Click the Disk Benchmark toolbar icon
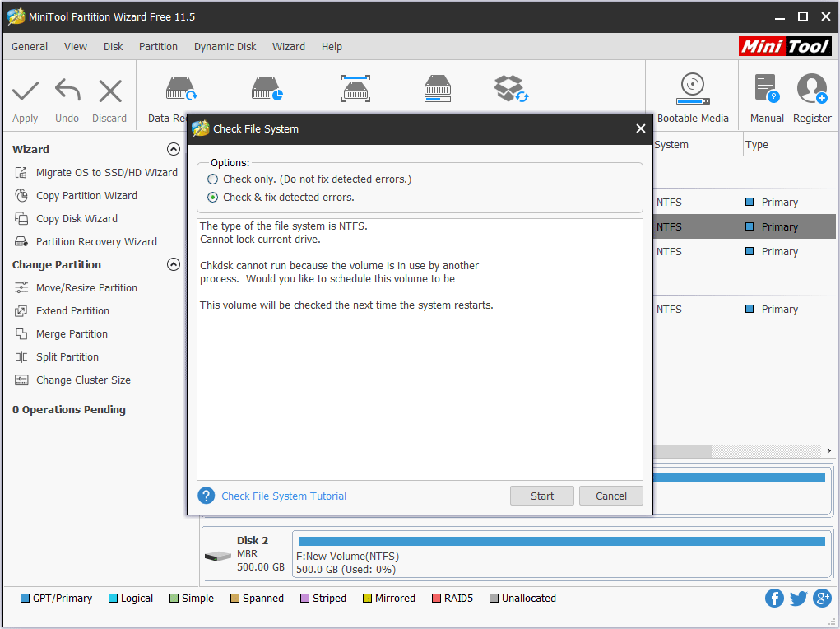 pyautogui.click(x=355, y=88)
